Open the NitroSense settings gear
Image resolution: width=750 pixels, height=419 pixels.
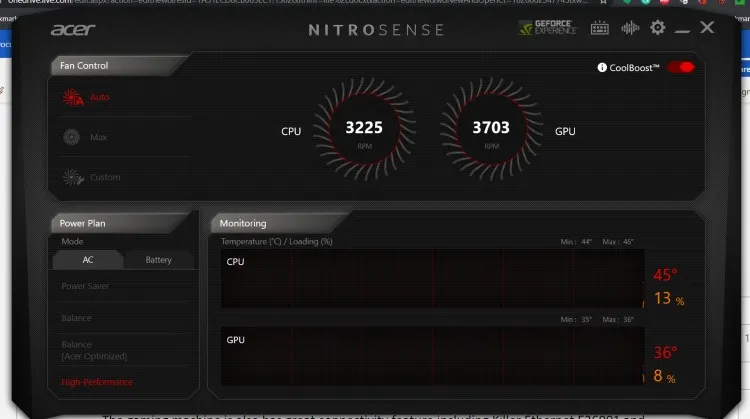point(658,28)
